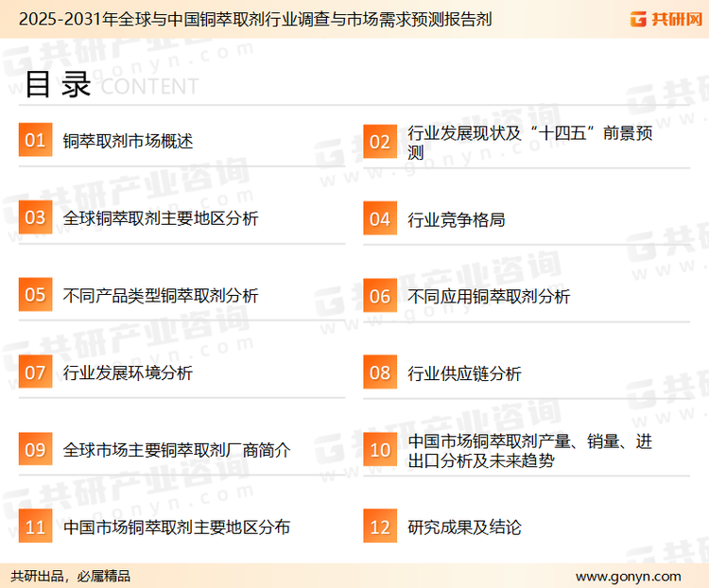This screenshot has height=588, width=709.
Task: Open chapter 行业竞争格局
Action: pos(457,220)
